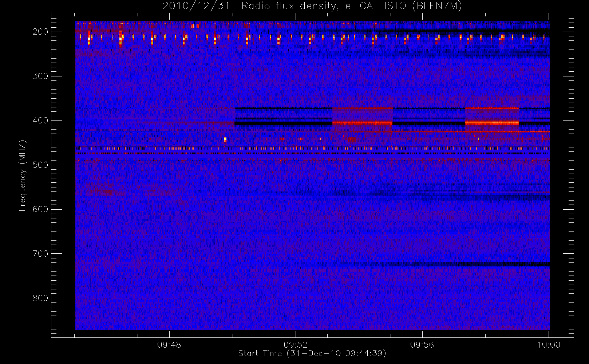This screenshot has width=589, height=364.
Task: Select the 200 frequency tick label
Action: [x=40, y=32]
